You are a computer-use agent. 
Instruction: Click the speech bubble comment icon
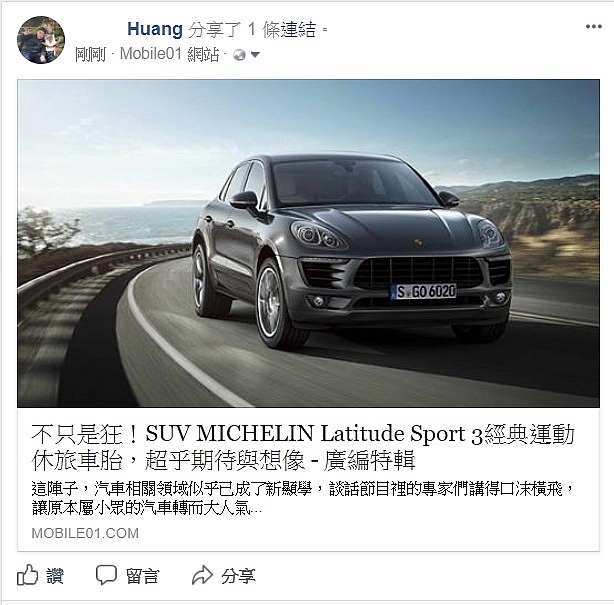(x=106, y=575)
